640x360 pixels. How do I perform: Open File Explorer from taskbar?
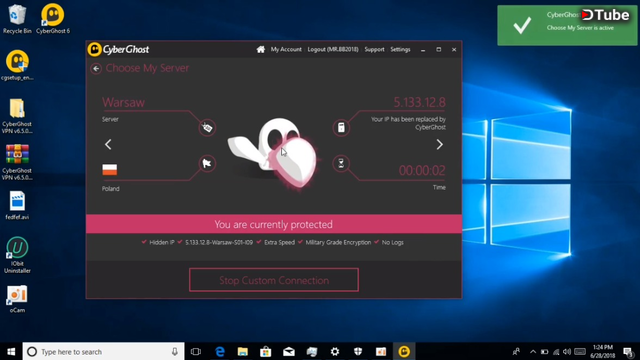click(243, 351)
